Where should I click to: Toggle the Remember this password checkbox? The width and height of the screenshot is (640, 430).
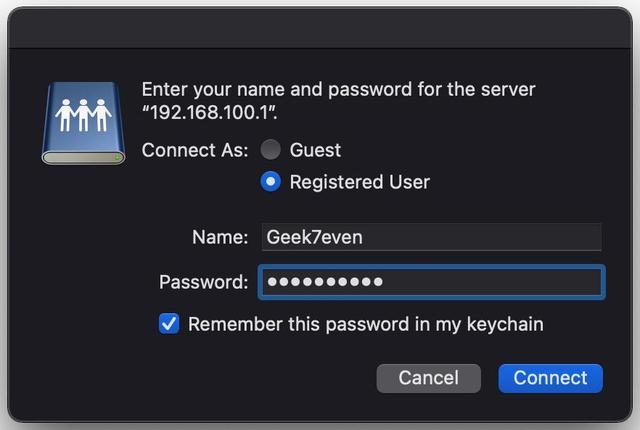[169, 324]
